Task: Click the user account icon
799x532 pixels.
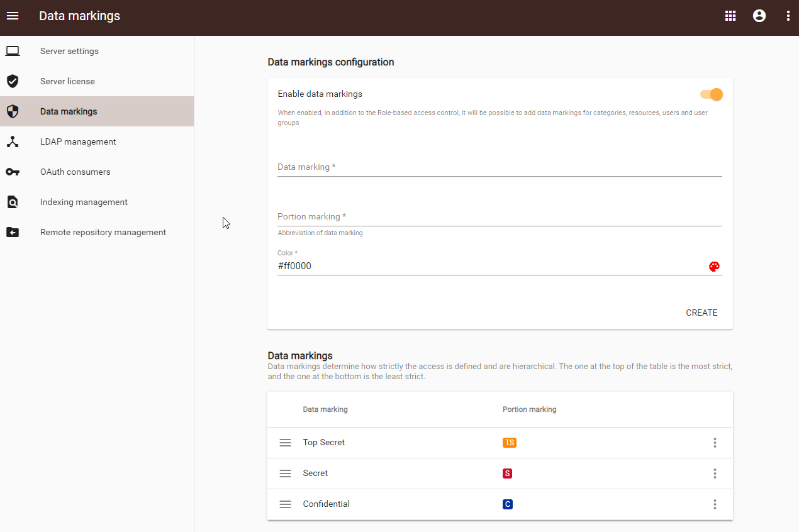Action: point(759,16)
